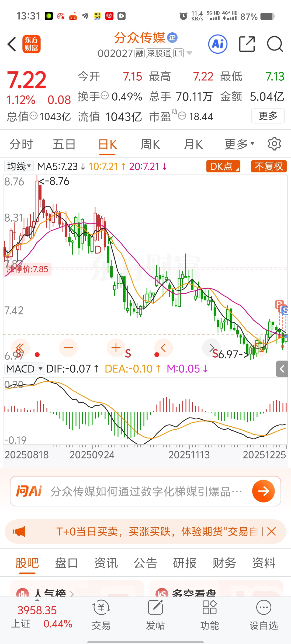Switch to 周K chart tab

click(150, 144)
